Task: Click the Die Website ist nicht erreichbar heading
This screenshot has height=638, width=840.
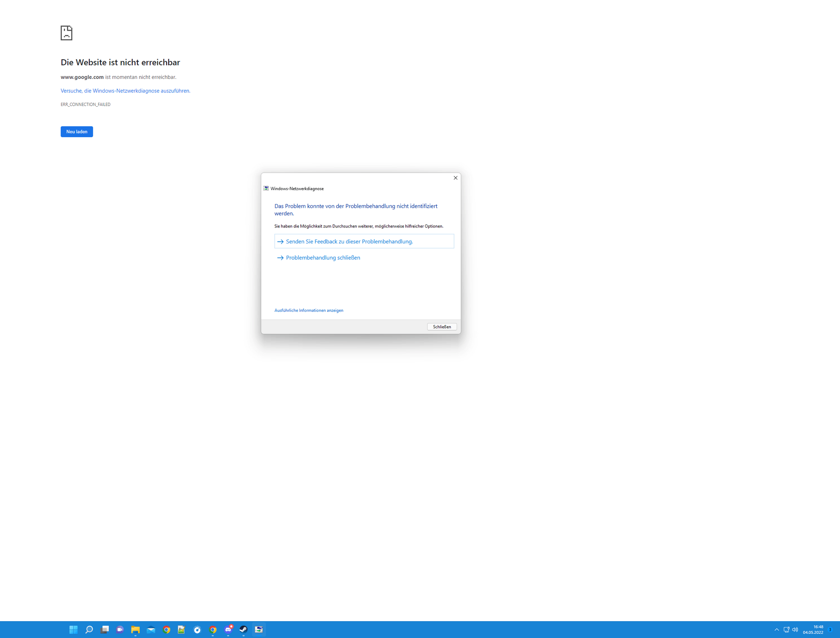Action: (x=120, y=62)
